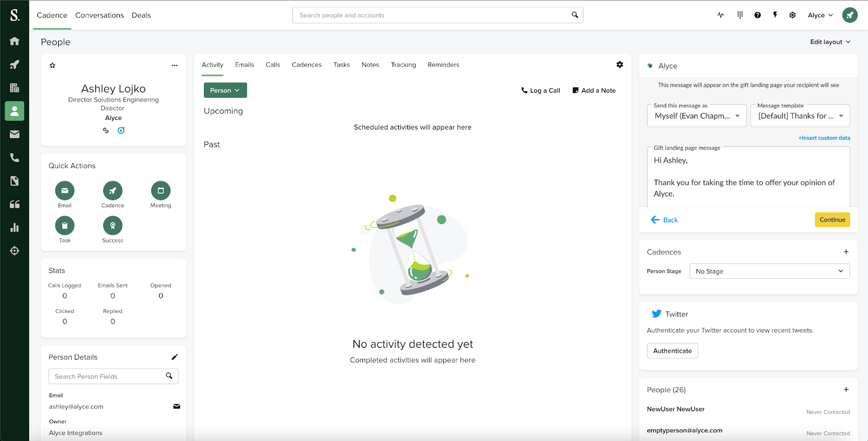Switch to the Reminders tab
This screenshot has height=441, width=868.
[x=443, y=65]
